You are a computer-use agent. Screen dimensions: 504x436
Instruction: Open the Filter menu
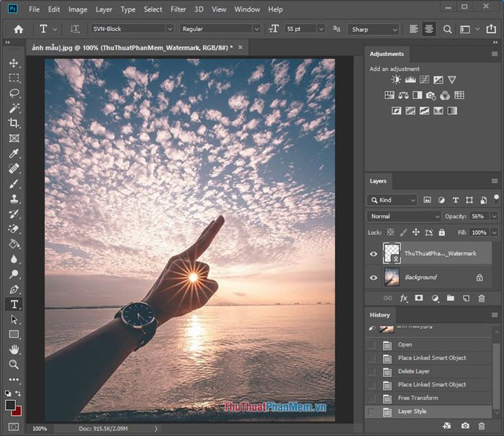pyautogui.click(x=178, y=9)
